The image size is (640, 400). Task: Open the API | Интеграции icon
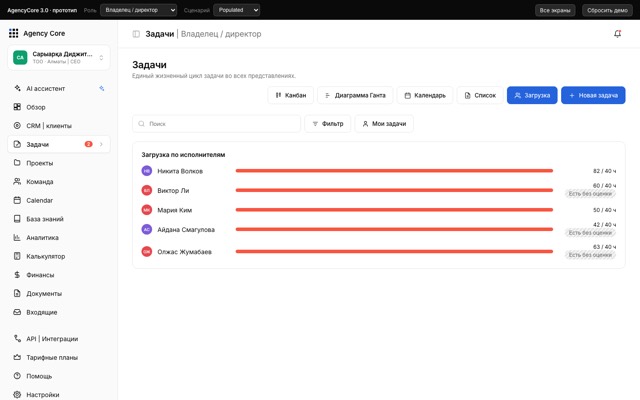[17, 339]
